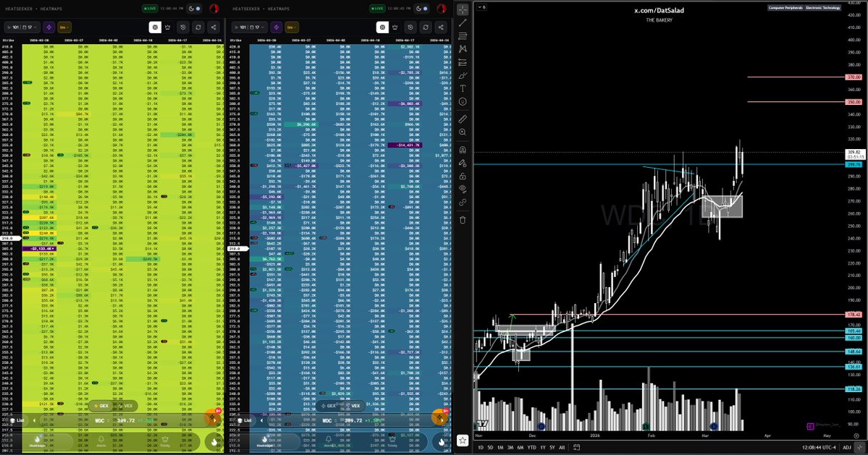868x455 pixels.
Task: Open the Heatmaps tab in left bottom navigation
Action: 37,441
